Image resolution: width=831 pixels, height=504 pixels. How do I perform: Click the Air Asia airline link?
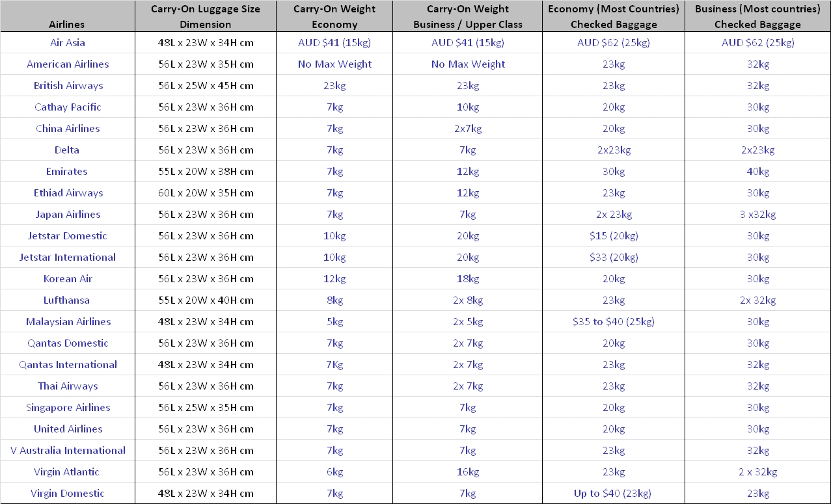(x=68, y=43)
